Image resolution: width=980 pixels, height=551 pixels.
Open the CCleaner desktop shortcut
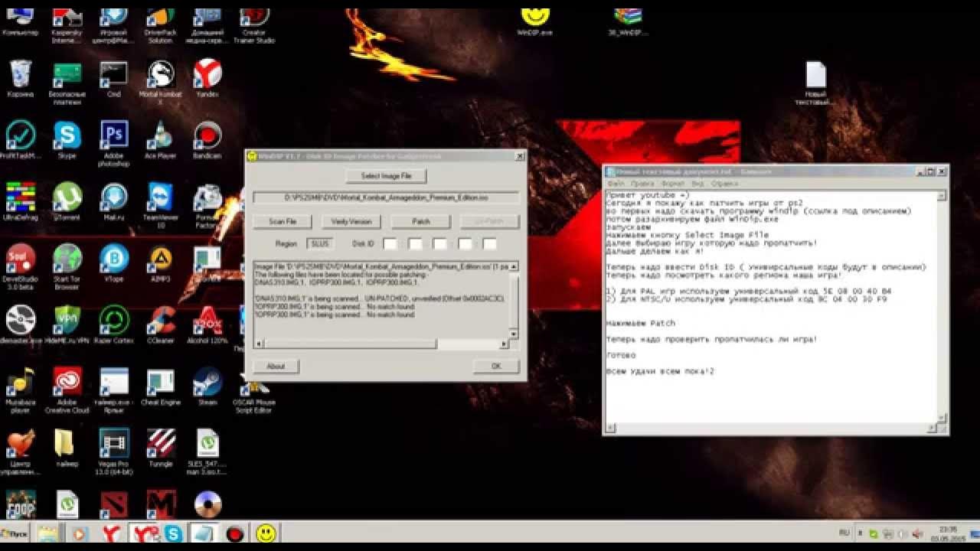click(x=161, y=325)
